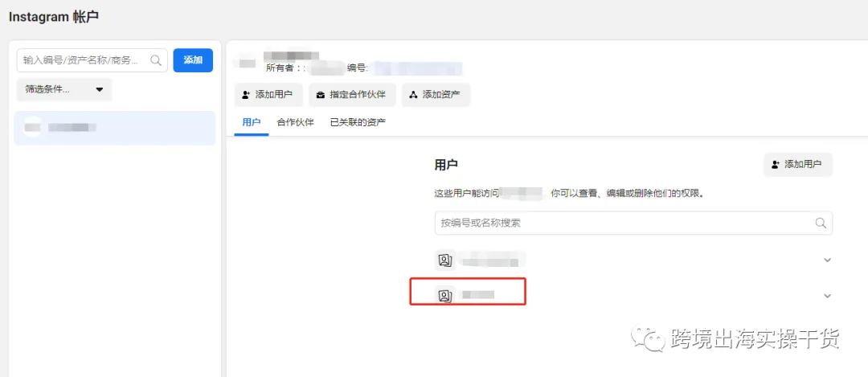
Task: Click magnifier icon in user search field
Action: (x=821, y=223)
